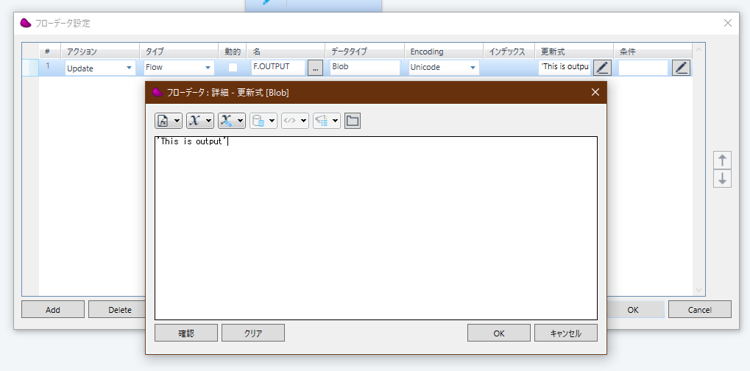This screenshot has width=750, height=371.
Task: Open the condition column pencil editor
Action: click(x=681, y=68)
